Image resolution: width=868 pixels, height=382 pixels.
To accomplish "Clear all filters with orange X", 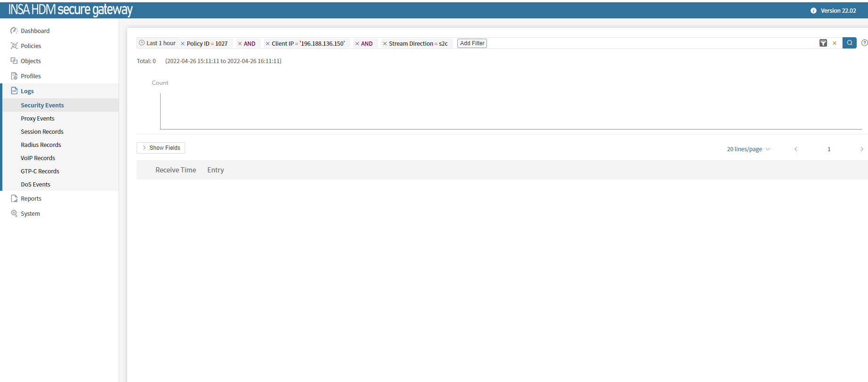I will (x=835, y=43).
